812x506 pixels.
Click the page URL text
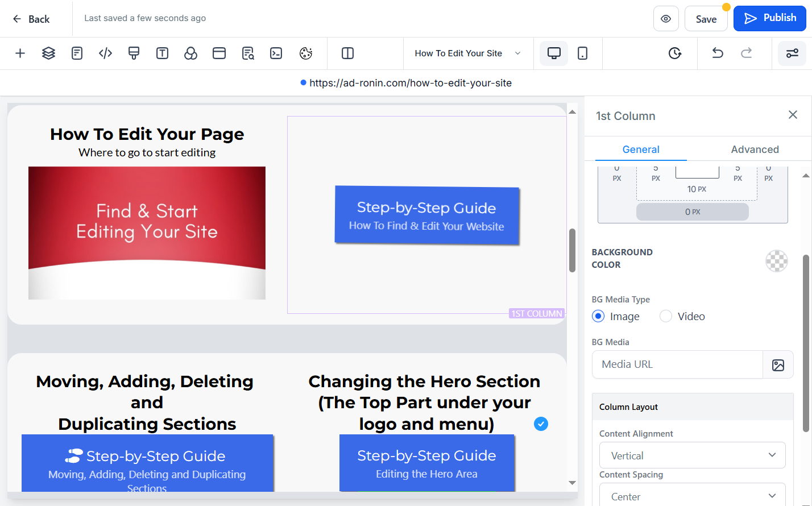[x=411, y=83]
